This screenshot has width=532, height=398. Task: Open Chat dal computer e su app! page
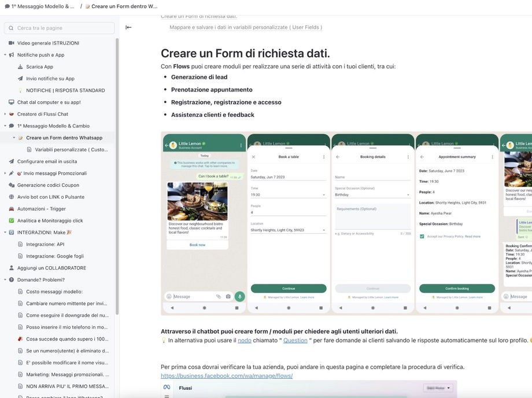coord(49,102)
